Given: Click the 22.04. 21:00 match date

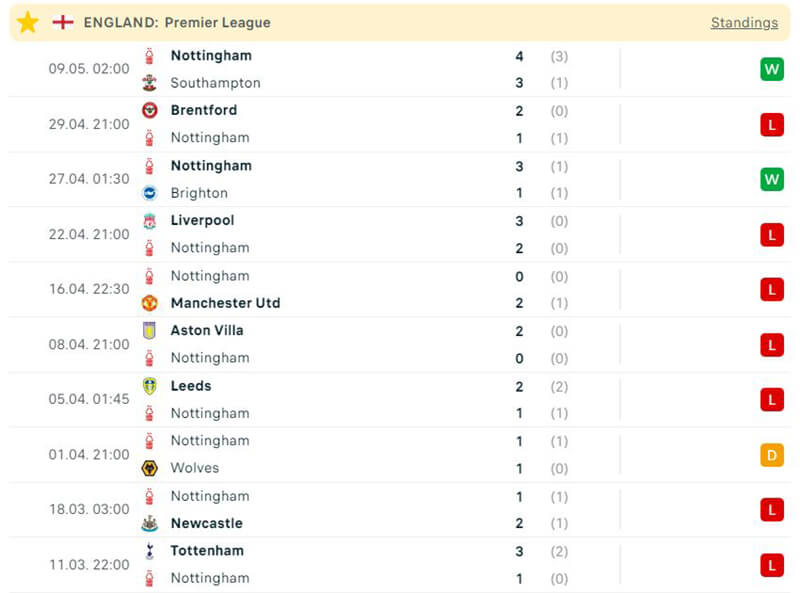Looking at the screenshot, I should (x=89, y=234).
